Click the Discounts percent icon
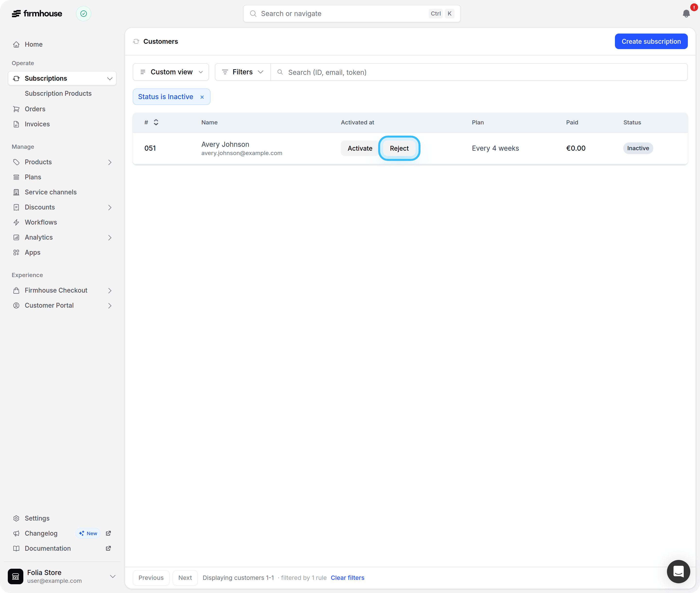Viewport: 700px width, 593px height. 16,207
